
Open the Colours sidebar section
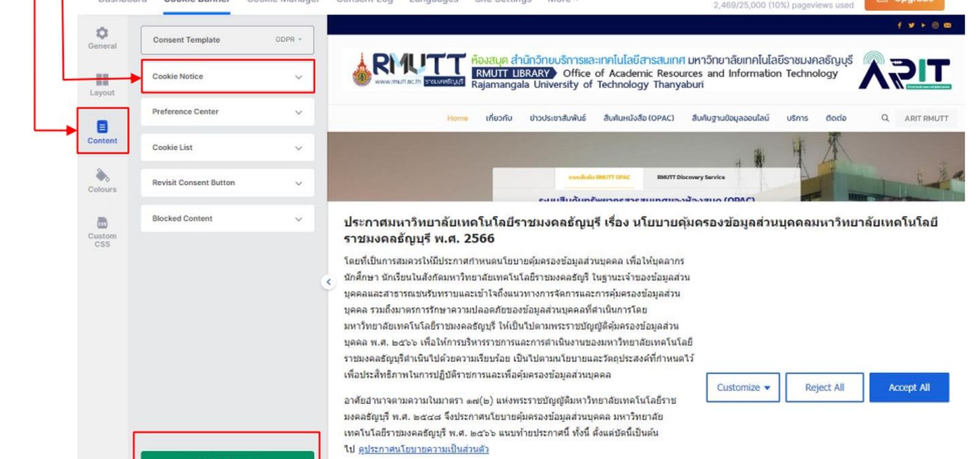102,181
